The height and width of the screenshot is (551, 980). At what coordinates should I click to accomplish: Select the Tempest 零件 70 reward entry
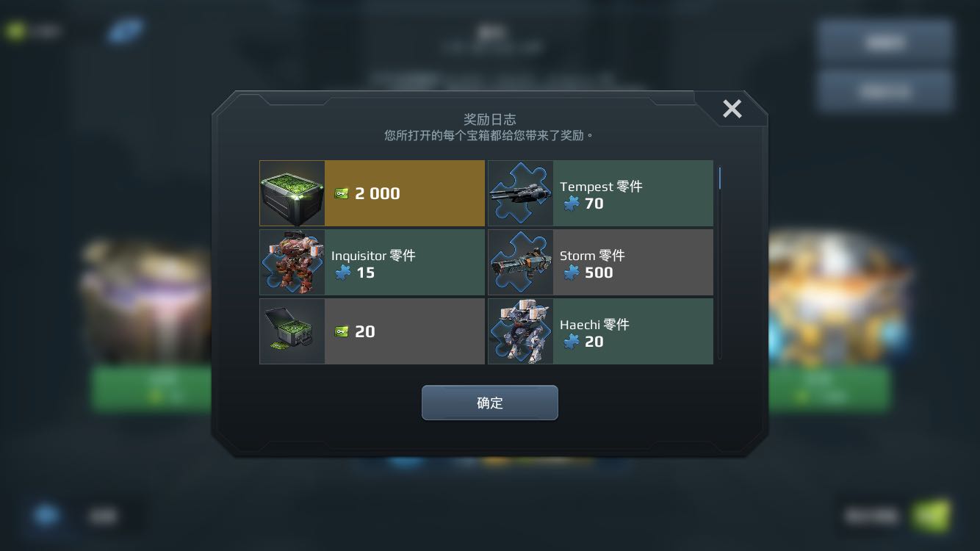click(601, 193)
